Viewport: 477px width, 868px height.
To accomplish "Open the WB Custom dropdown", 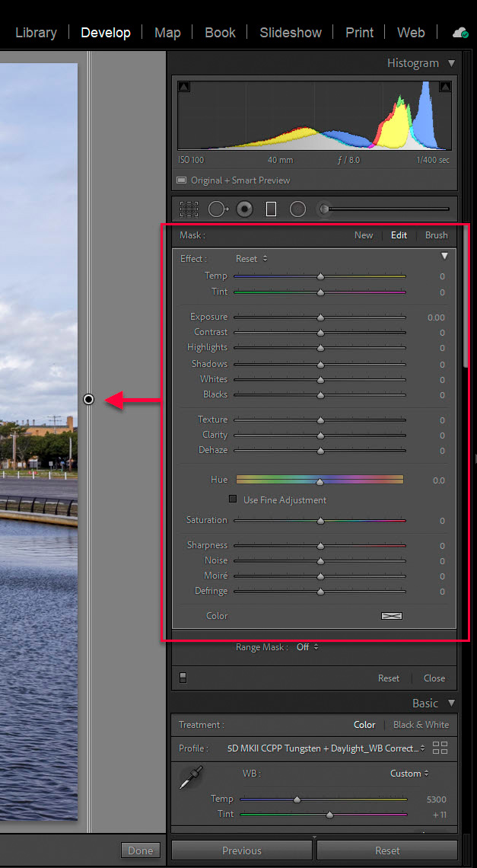I will pyautogui.click(x=409, y=774).
